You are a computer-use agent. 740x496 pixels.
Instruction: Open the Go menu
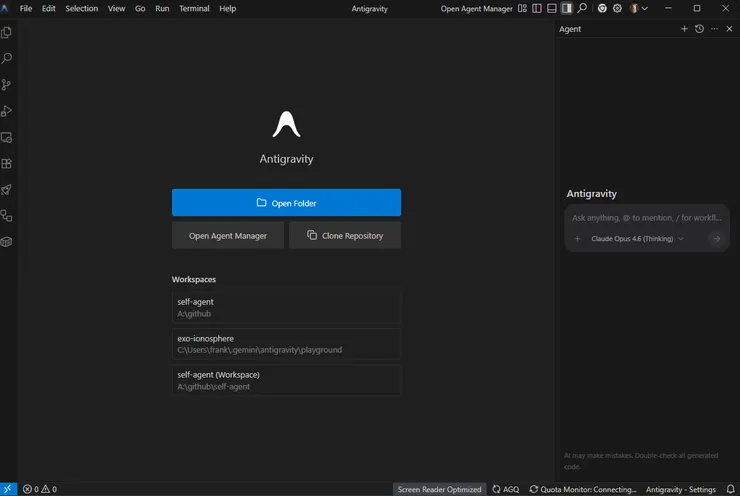pyautogui.click(x=140, y=8)
